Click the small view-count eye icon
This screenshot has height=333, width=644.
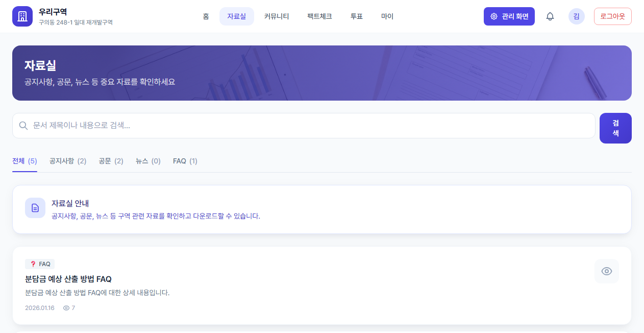(66, 308)
